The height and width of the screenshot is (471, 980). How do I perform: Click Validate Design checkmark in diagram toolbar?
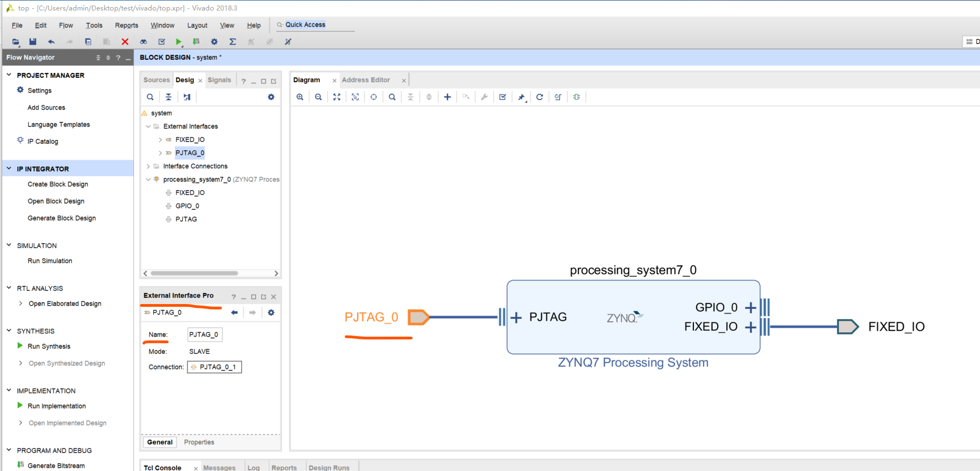tap(502, 97)
